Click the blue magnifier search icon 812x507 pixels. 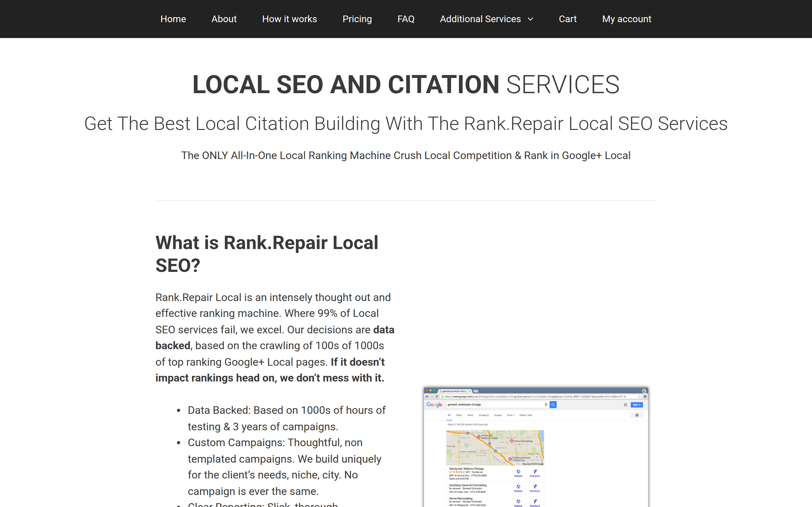pyautogui.click(x=553, y=405)
